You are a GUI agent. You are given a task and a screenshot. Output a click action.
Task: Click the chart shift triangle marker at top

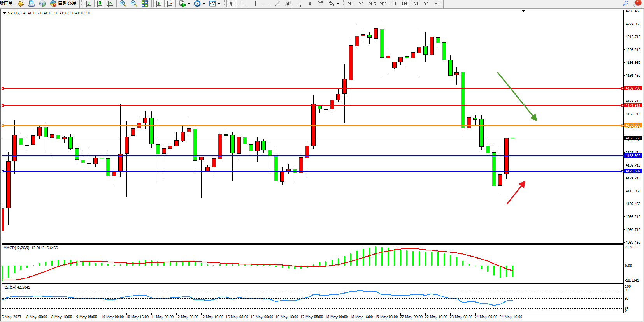click(523, 11)
